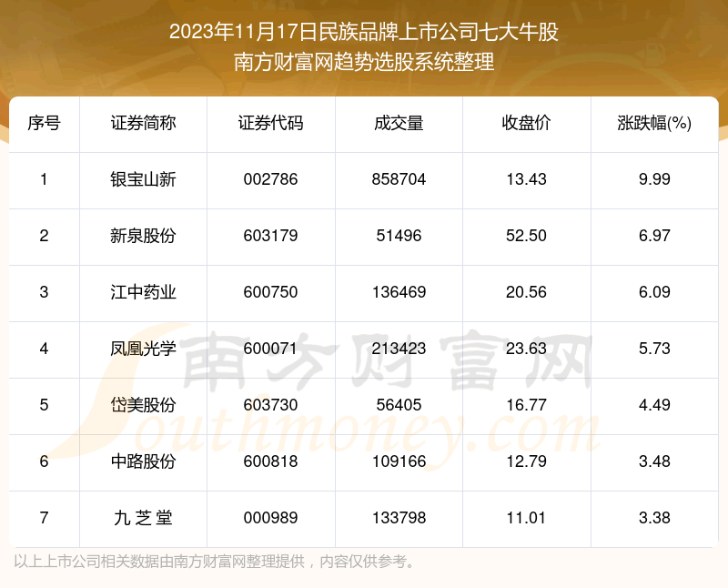
Task: Click on 中路股份 stock name
Action: pyautogui.click(x=143, y=461)
